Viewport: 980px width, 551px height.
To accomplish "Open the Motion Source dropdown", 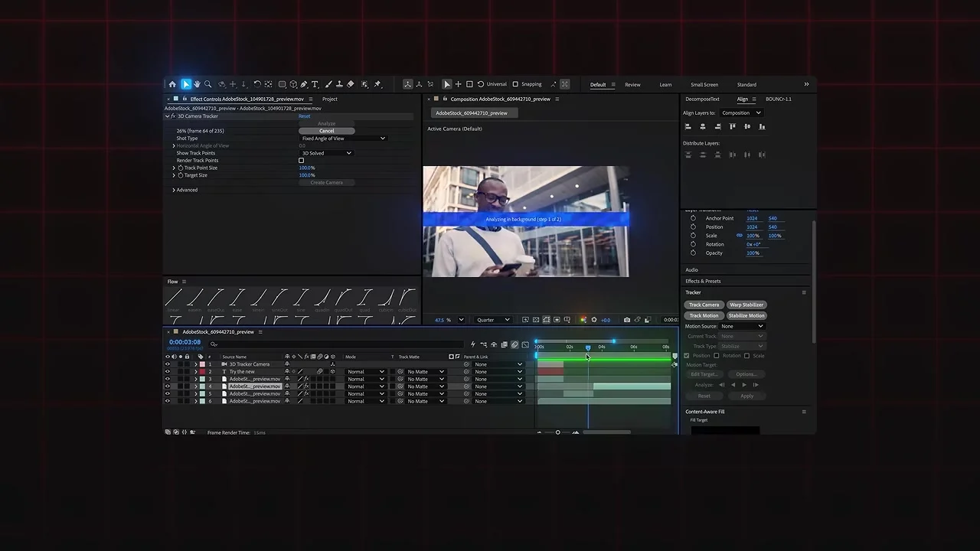I will pos(742,327).
